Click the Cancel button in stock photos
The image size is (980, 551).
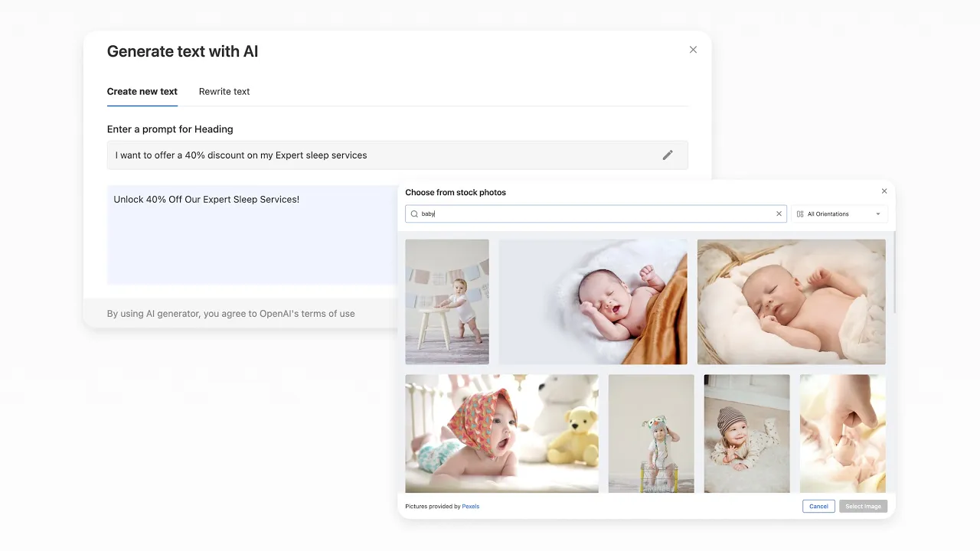818,506
